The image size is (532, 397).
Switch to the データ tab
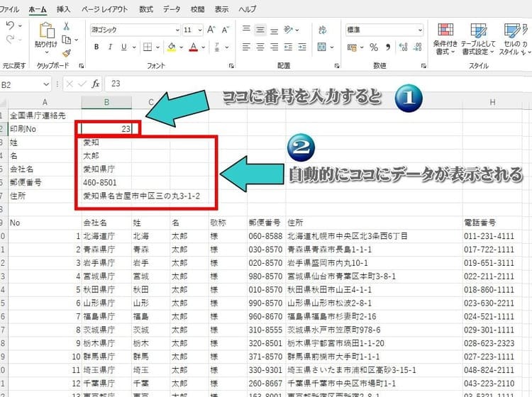(x=172, y=9)
